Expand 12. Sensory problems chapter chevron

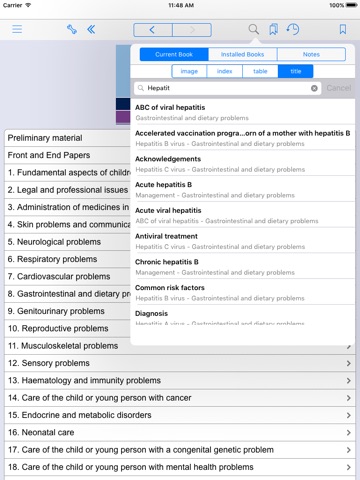[349, 363]
